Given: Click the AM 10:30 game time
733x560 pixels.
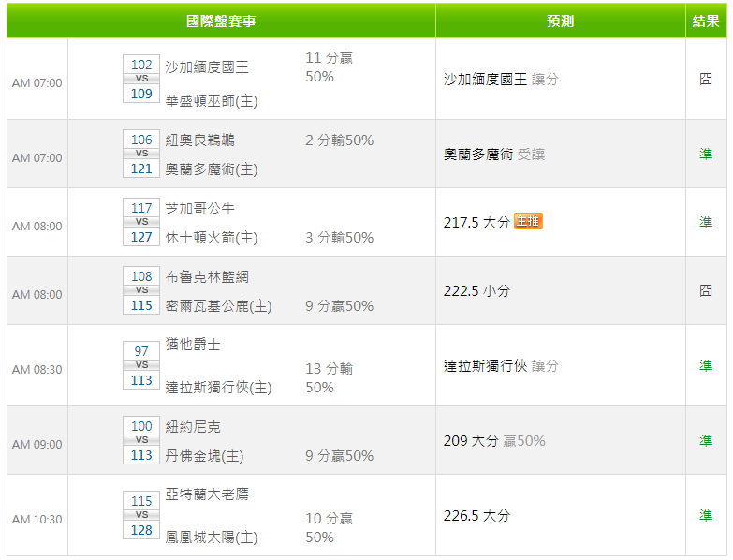Looking at the screenshot, I should pos(37,520).
